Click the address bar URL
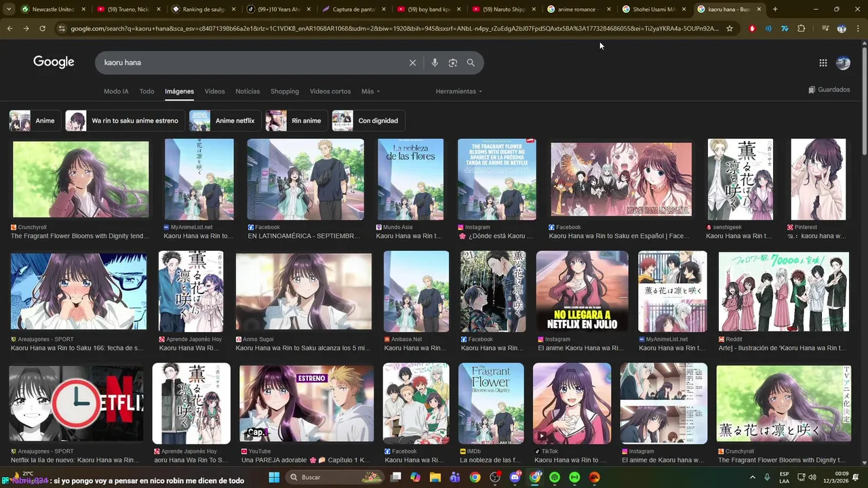Image resolution: width=868 pixels, height=488 pixels. click(395, 28)
